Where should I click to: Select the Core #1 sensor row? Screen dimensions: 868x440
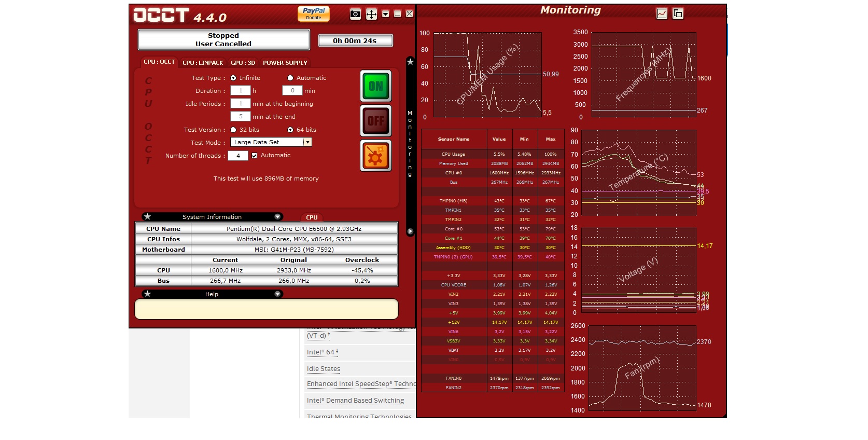click(x=493, y=238)
